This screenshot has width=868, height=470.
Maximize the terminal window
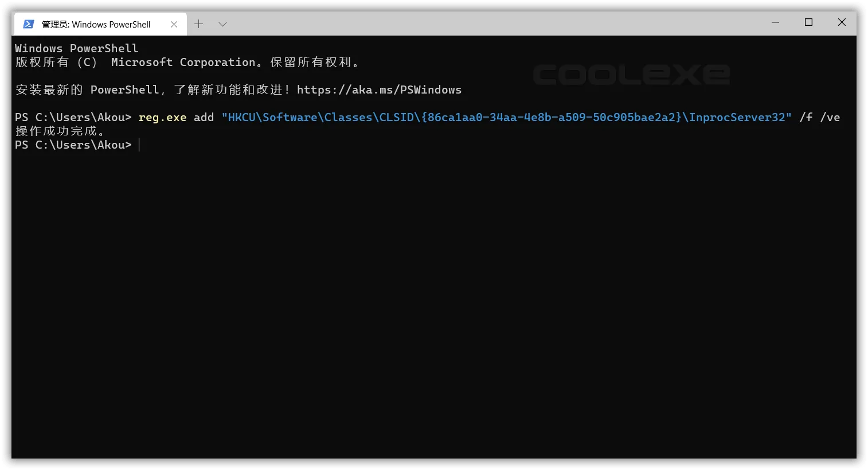tap(808, 22)
